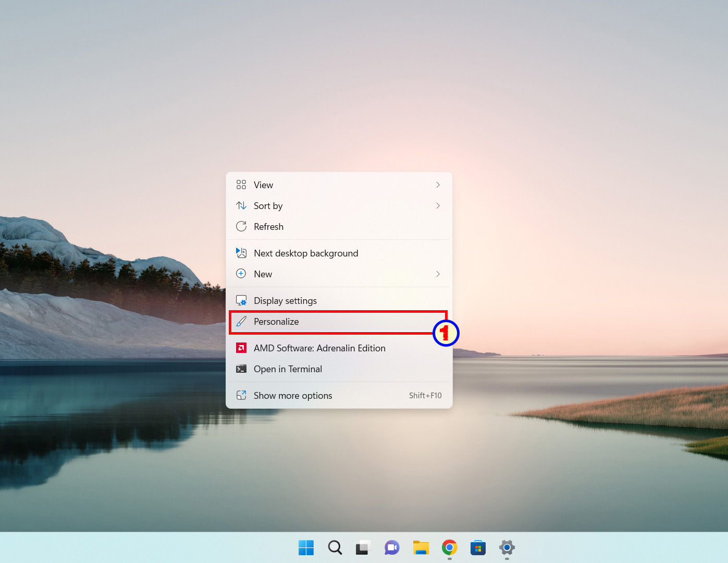Open File Explorer from the taskbar
728x563 pixels.
tap(421, 547)
